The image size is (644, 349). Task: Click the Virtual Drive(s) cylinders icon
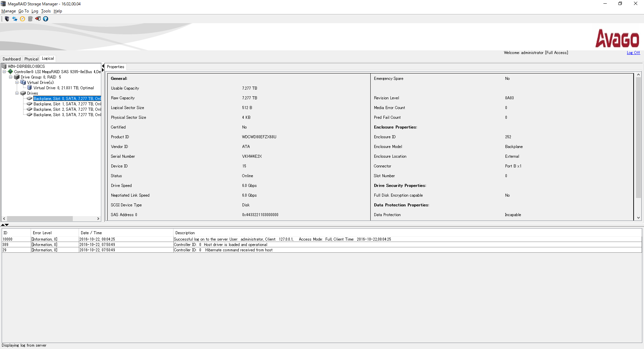click(23, 82)
